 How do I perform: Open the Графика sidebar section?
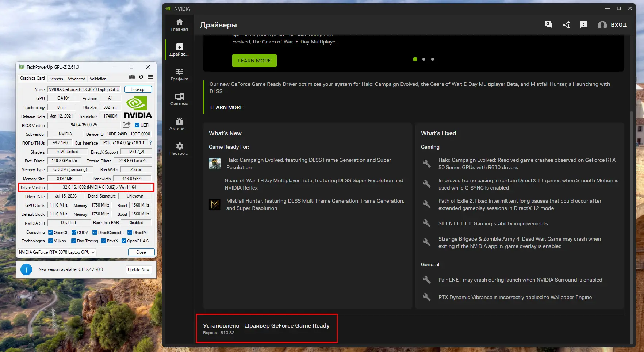[x=179, y=74]
